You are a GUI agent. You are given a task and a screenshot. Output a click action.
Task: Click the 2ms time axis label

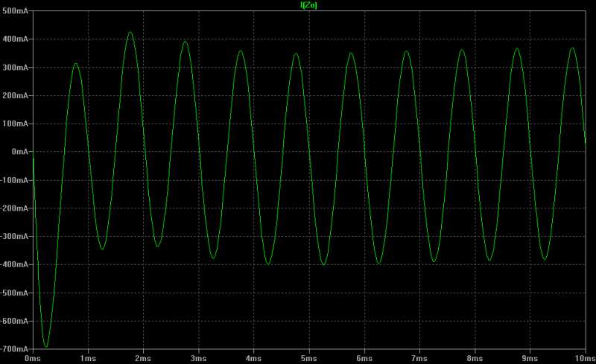(143, 358)
